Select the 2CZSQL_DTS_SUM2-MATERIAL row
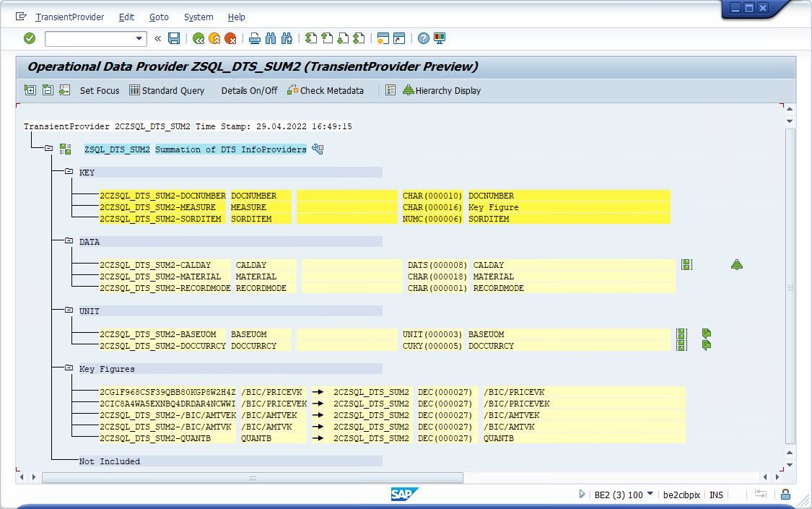Viewport: 812px width, 509px height. (x=388, y=277)
